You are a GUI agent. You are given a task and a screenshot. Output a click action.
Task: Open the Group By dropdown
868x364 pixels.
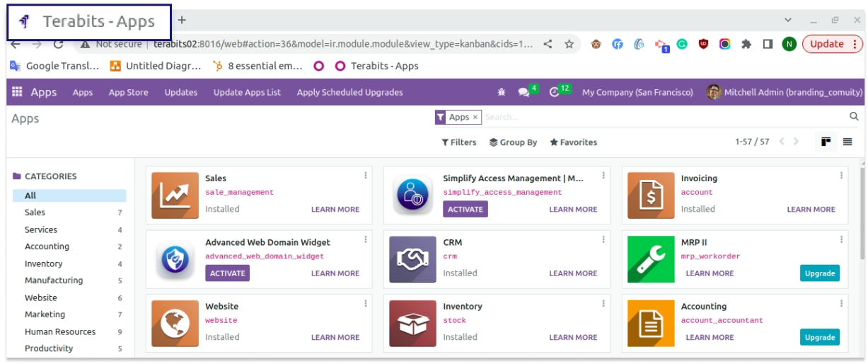(514, 142)
